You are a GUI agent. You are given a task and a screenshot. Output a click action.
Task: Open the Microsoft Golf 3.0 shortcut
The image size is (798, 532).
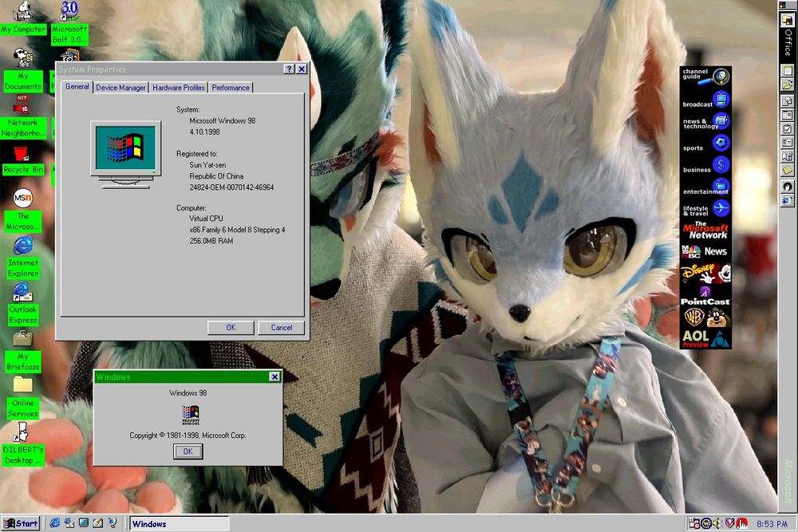[x=69, y=22]
